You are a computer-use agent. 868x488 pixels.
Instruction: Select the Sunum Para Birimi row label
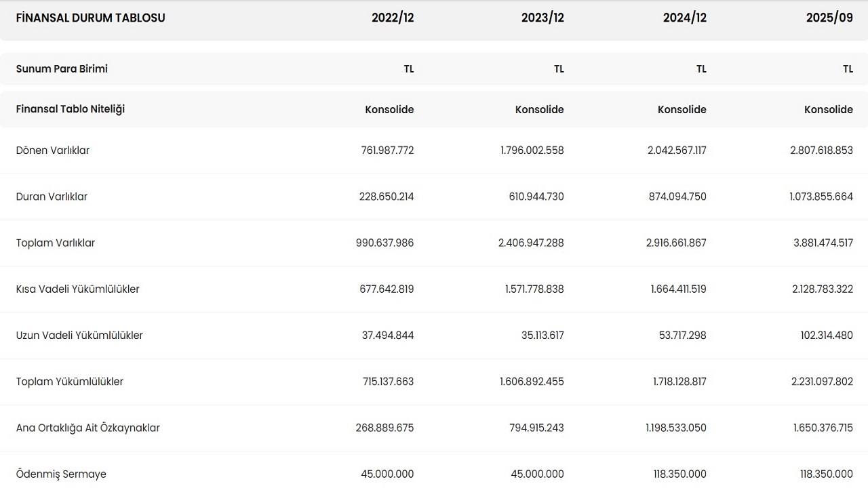pyautogui.click(x=62, y=69)
